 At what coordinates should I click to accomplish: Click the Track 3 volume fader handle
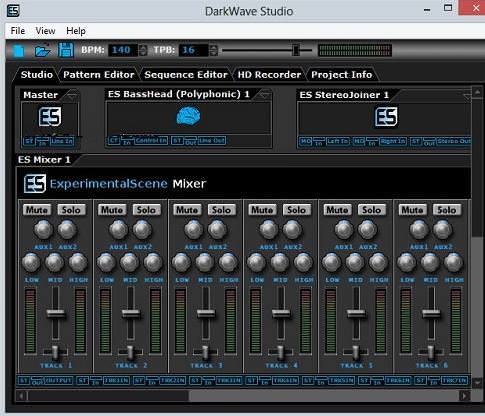click(206, 313)
